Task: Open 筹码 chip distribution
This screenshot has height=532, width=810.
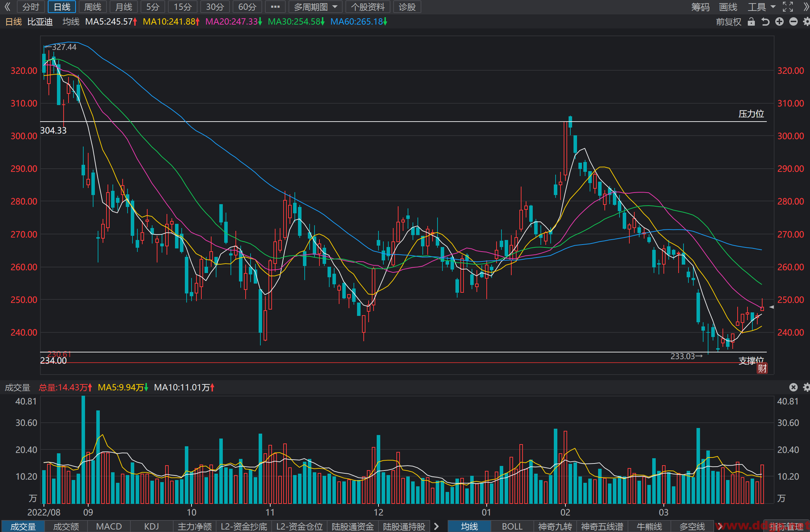Action: click(x=700, y=7)
